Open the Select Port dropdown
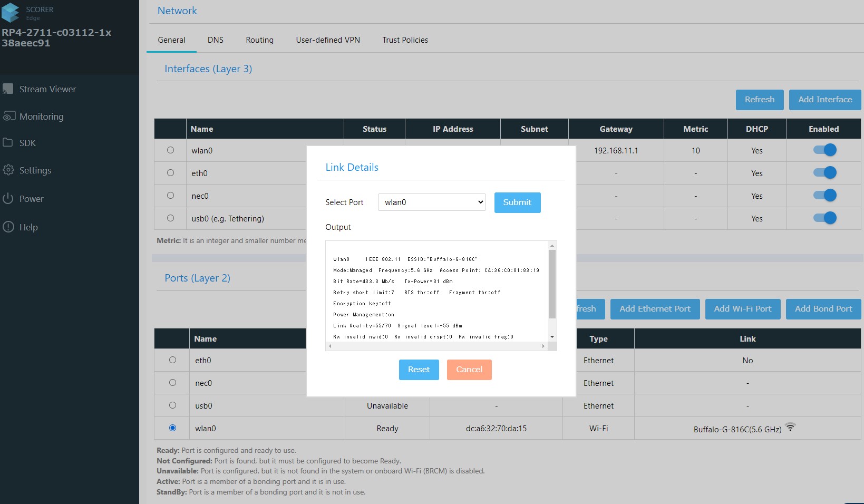Image resolution: width=864 pixels, height=504 pixels. [x=432, y=202]
